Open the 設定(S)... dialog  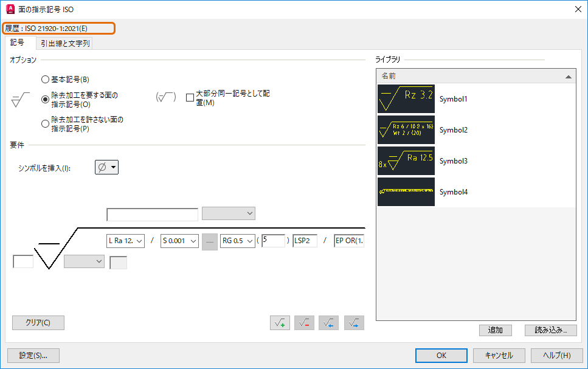pos(33,355)
